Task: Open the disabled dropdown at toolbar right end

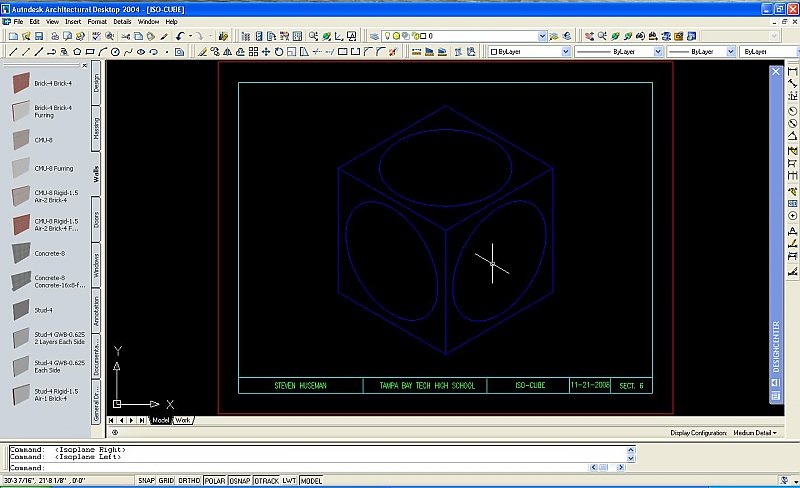Action: (774, 36)
